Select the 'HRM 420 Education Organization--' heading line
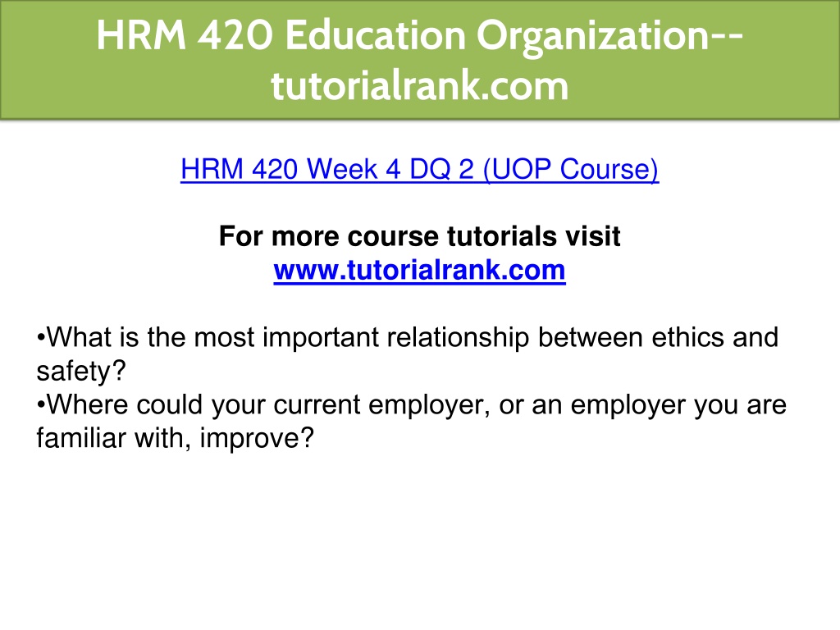The width and height of the screenshot is (840, 630). click(x=419, y=36)
